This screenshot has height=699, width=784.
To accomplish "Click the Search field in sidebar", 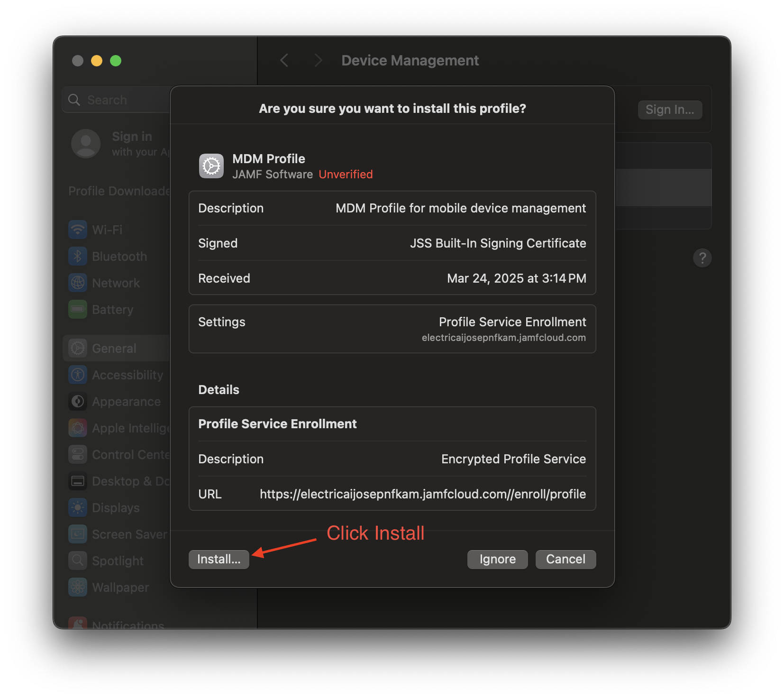I will click(x=116, y=100).
